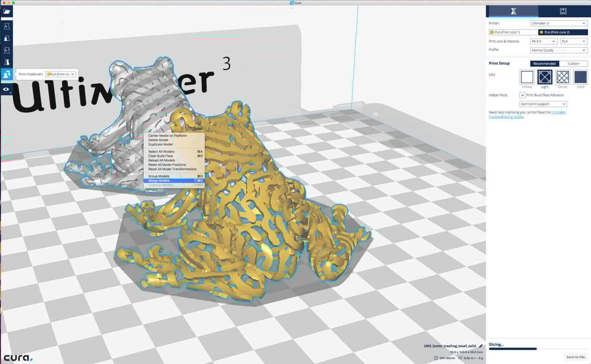This screenshot has width=591, height=364.
Task: Switch to the Monitor printer tab icon
Action: click(x=563, y=11)
